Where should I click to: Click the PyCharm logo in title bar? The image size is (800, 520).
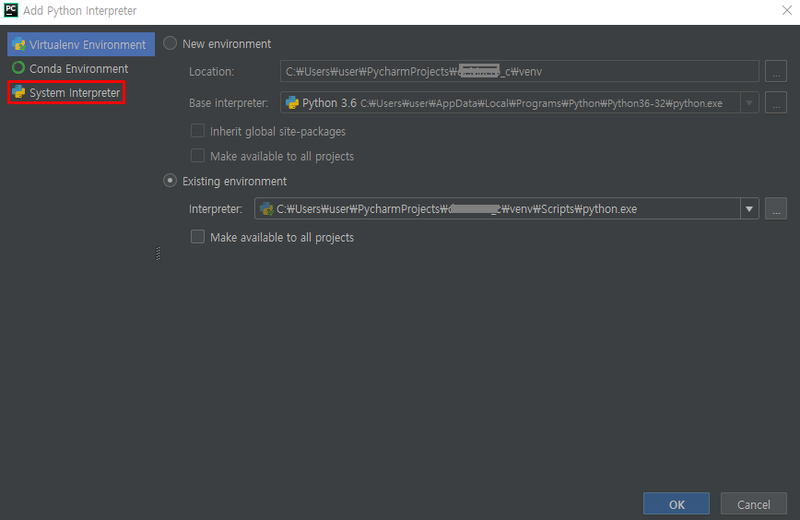[11, 10]
